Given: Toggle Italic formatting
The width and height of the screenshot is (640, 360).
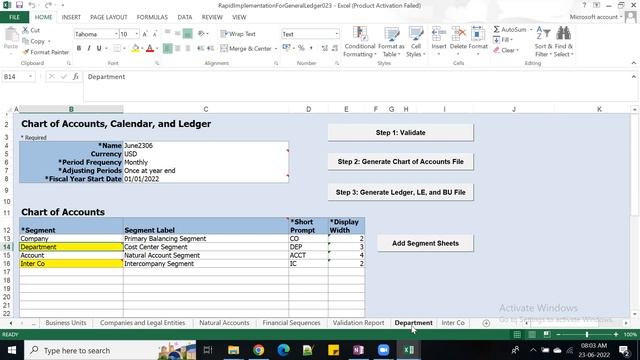Looking at the screenshot, I should pos(89,48).
